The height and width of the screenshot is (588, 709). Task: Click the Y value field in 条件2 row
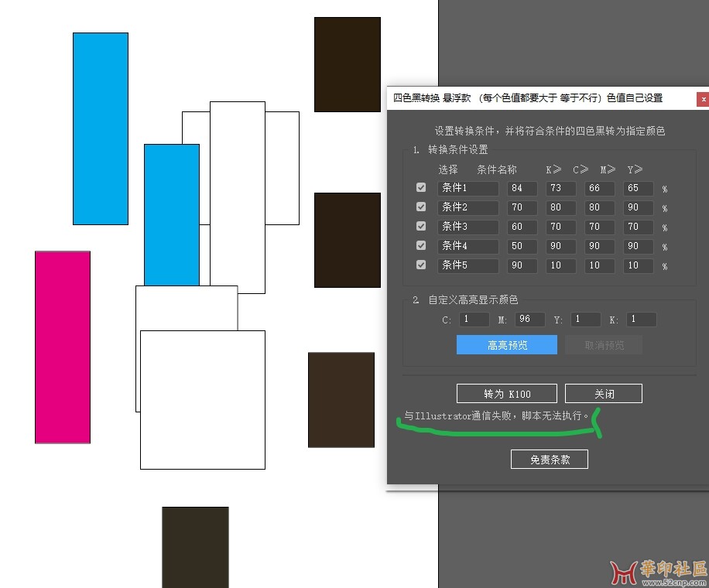click(638, 207)
